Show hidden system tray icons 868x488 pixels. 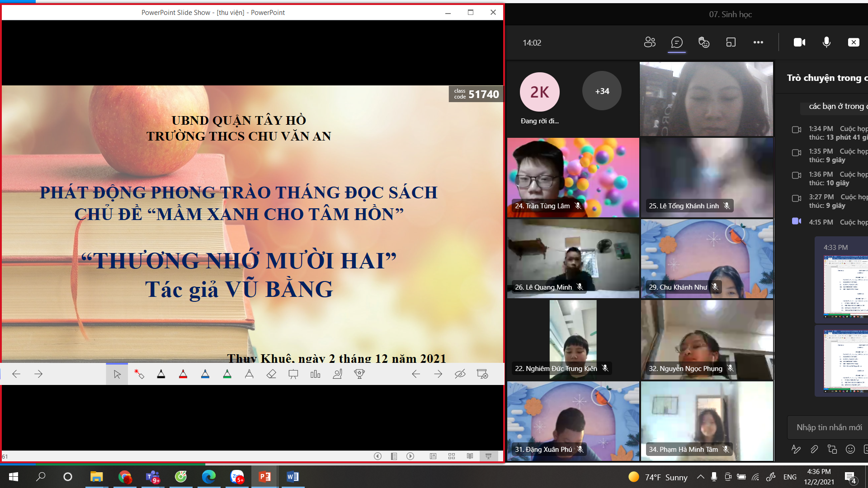[x=700, y=477]
